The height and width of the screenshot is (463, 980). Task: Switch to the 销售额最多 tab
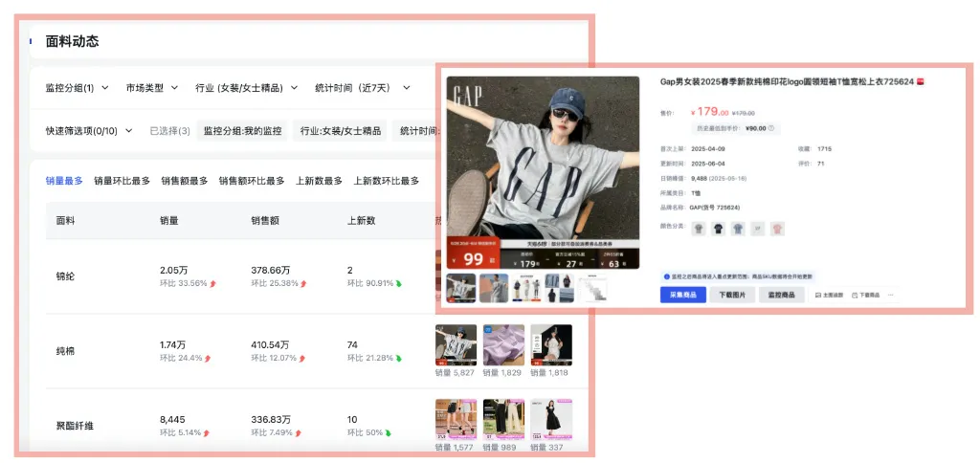[x=185, y=181]
